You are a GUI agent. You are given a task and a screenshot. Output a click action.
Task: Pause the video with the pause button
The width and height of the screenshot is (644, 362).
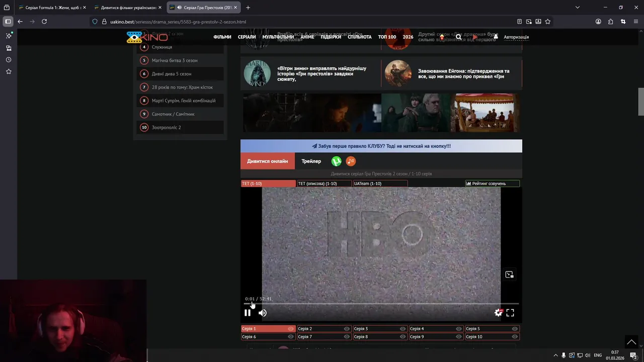(247, 313)
